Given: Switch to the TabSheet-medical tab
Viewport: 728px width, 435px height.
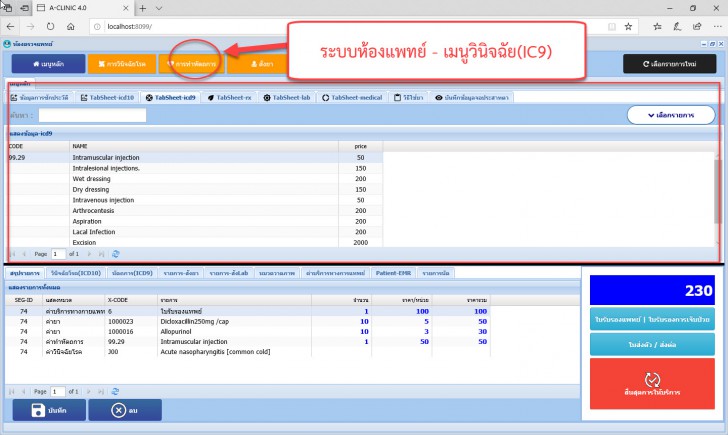Looking at the screenshot, I should tap(352, 97).
